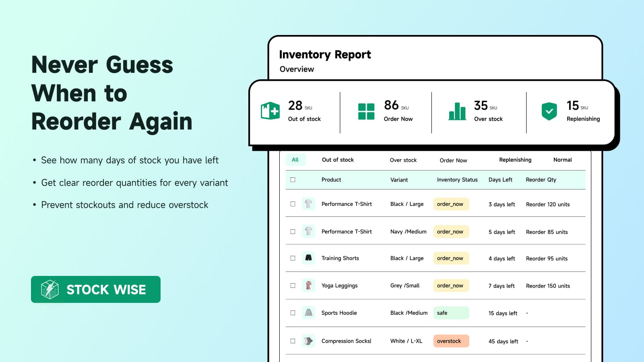
Task: Click the Grey /Small variant cell
Action: pyautogui.click(x=405, y=286)
